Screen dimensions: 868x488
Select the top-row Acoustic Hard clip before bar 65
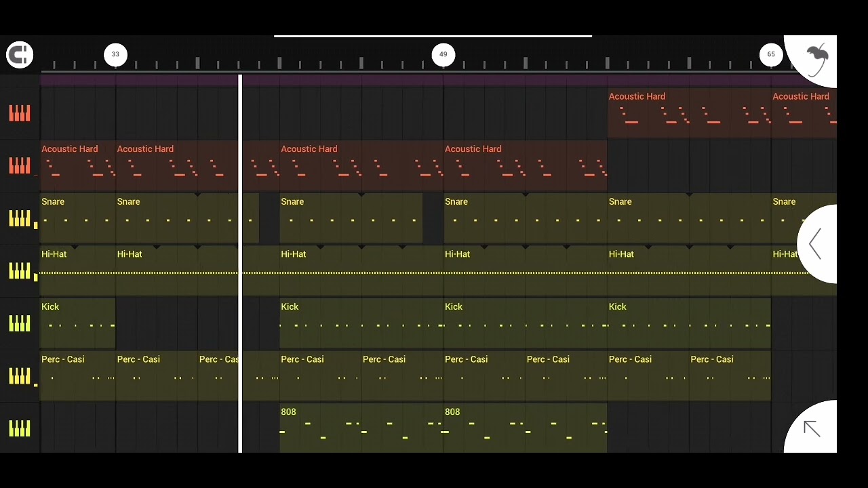[x=689, y=113]
